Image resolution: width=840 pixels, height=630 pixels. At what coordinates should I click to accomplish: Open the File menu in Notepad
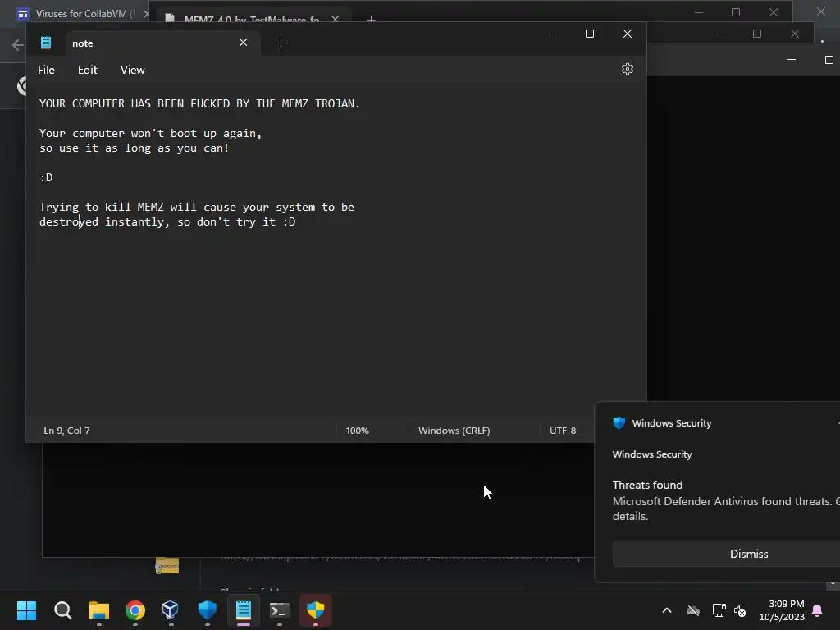pos(46,71)
